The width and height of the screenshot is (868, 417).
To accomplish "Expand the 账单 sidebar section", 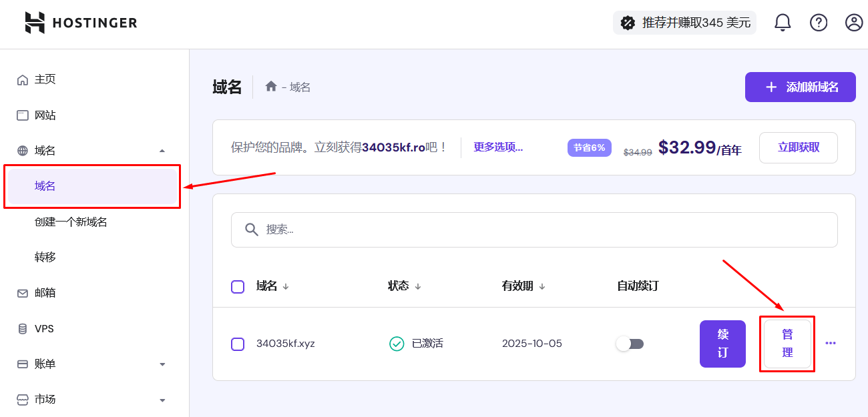I will tap(161, 364).
